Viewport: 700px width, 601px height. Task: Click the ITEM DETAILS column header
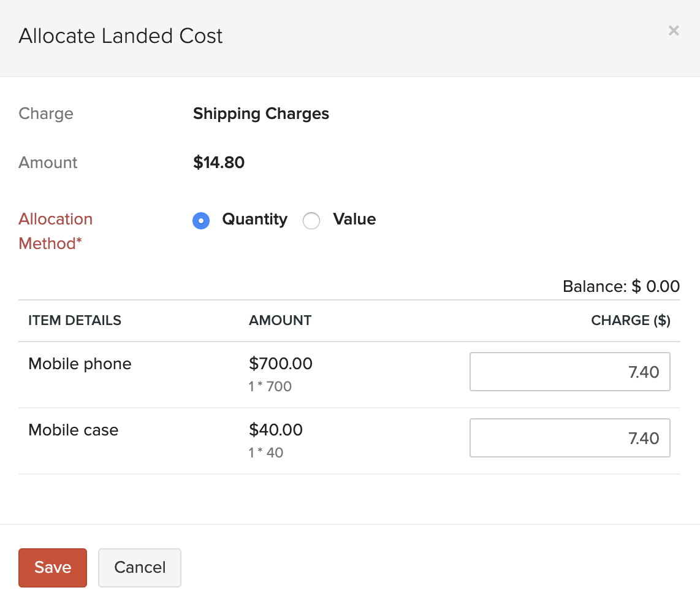(x=74, y=320)
